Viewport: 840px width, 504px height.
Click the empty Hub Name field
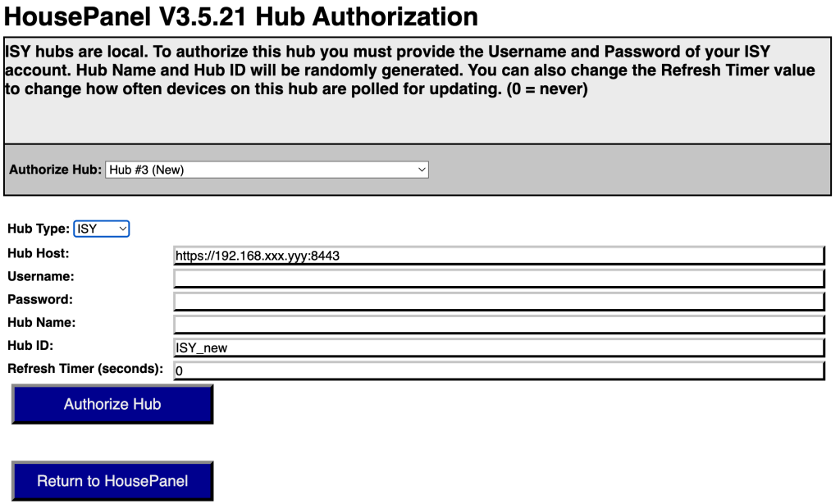pos(498,325)
